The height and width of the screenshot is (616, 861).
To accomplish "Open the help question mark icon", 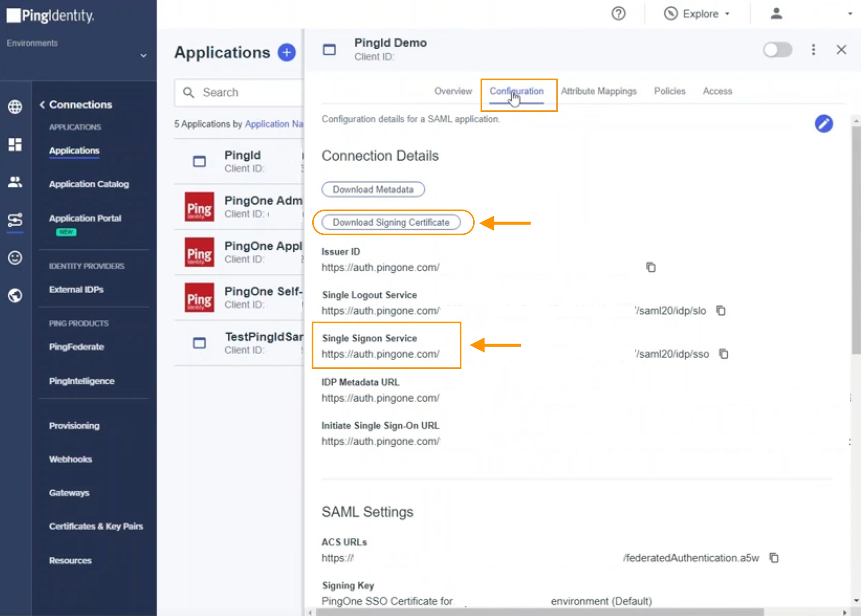I will [x=618, y=14].
